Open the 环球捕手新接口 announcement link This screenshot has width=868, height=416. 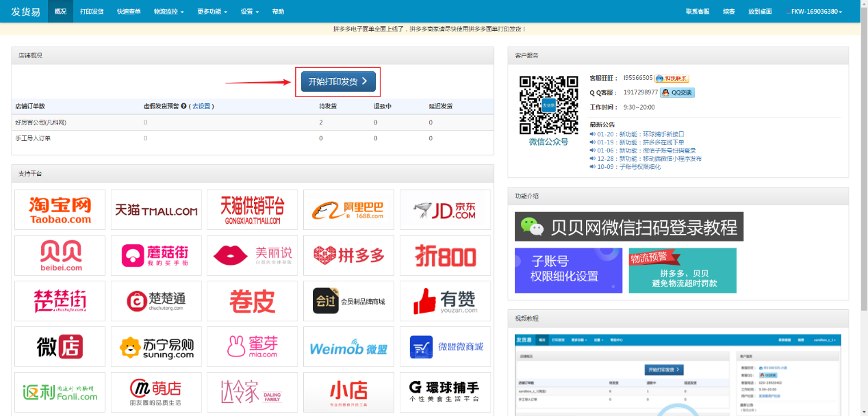coord(661,134)
